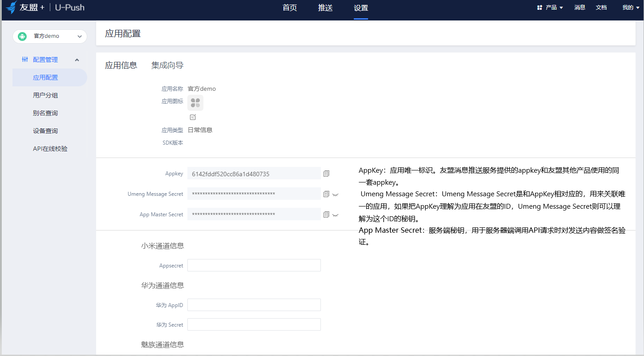Click the 华为通道信息 heading

tap(162, 285)
